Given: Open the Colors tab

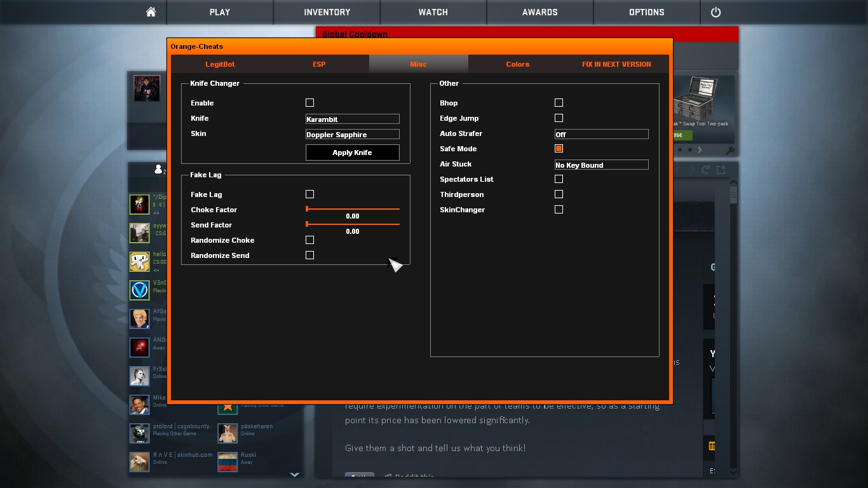Looking at the screenshot, I should tap(518, 64).
